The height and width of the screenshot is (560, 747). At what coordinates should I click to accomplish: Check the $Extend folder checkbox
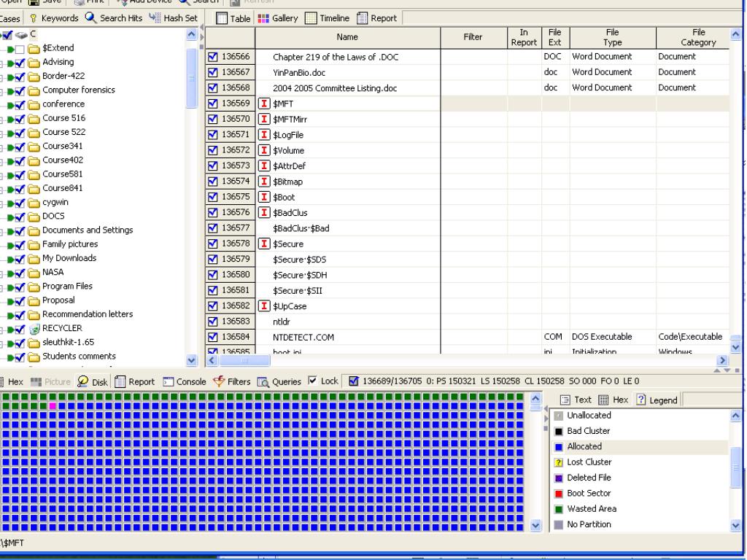[20, 49]
